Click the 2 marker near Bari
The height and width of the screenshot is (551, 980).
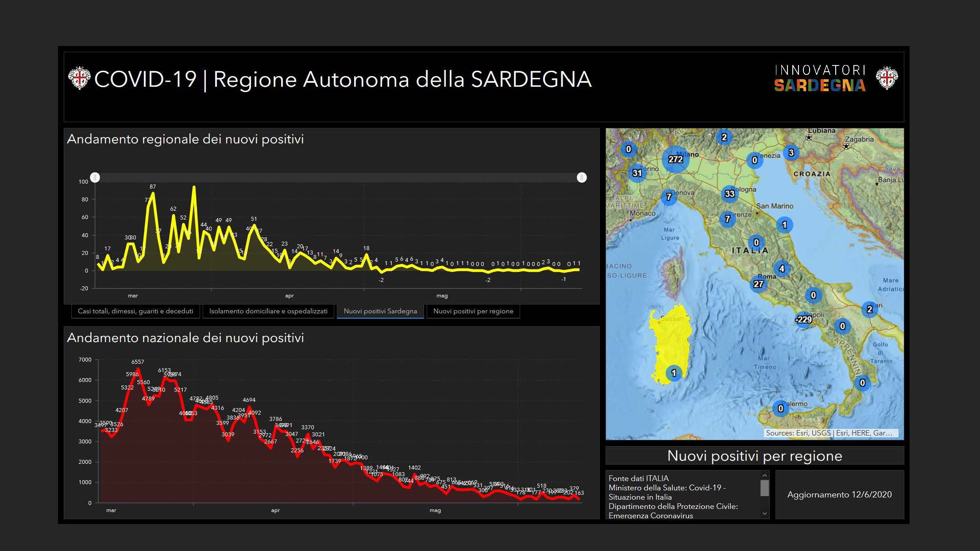click(x=869, y=309)
